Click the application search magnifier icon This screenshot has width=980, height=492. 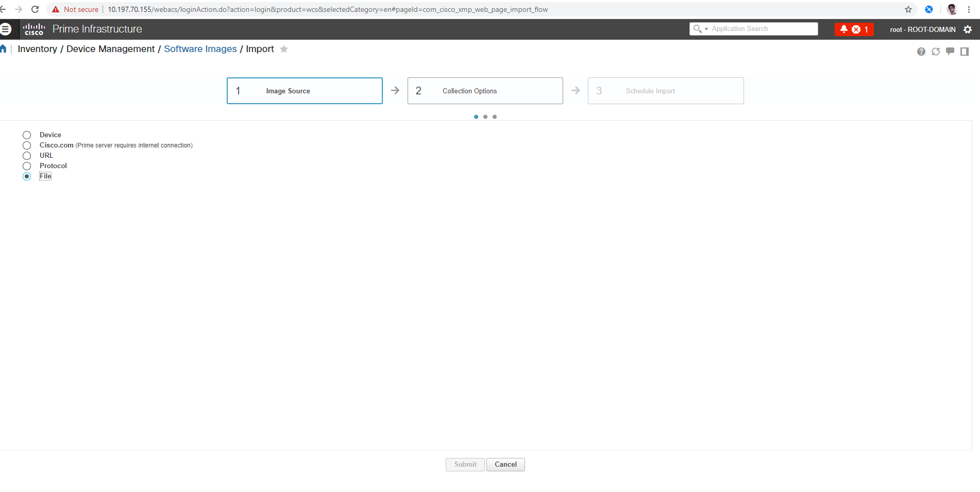[x=697, y=29]
